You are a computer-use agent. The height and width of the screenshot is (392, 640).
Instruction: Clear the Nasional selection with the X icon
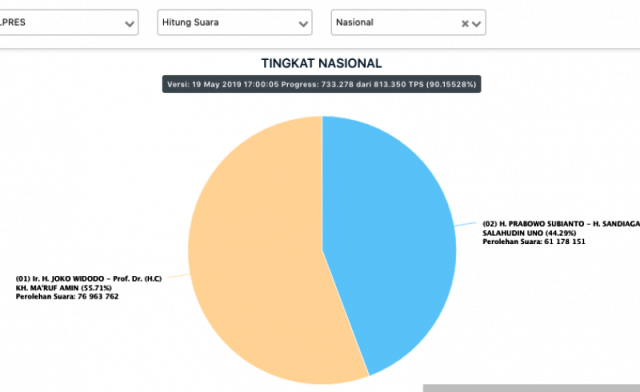465,24
